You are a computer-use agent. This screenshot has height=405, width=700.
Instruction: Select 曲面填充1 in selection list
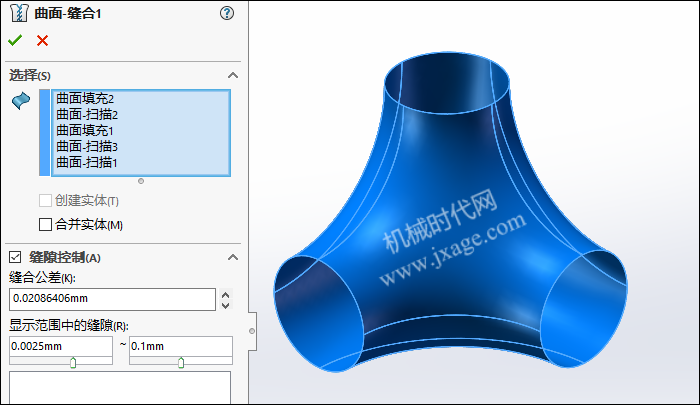point(84,130)
